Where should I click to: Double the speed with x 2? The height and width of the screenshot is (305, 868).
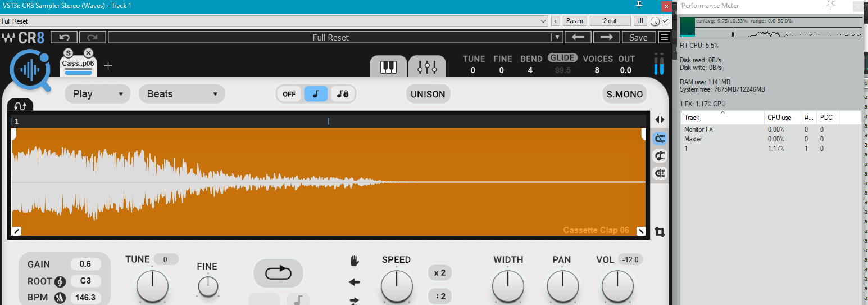pyautogui.click(x=439, y=273)
